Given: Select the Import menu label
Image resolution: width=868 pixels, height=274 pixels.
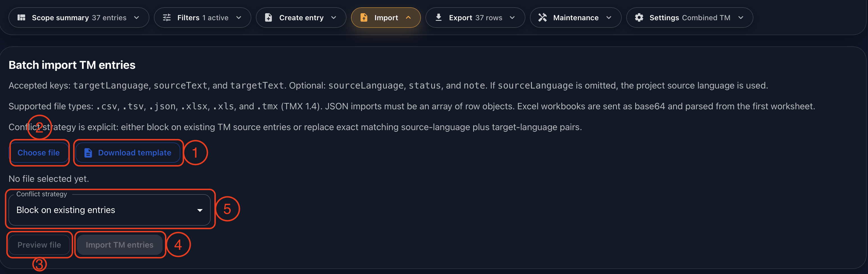Looking at the screenshot, I should click(x=386, y=17).
